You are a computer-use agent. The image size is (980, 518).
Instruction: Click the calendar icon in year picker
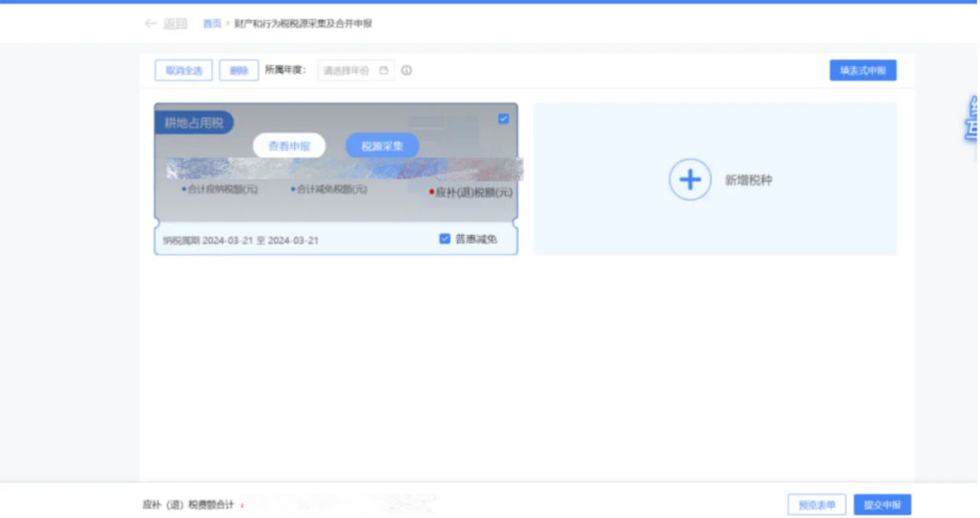pyautogui.click(x=384, y=70)
